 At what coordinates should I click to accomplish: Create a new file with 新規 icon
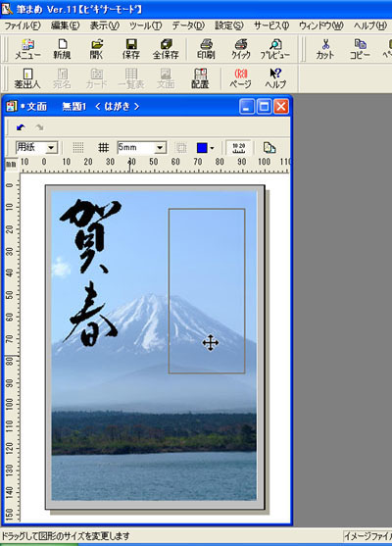(62, 48)
